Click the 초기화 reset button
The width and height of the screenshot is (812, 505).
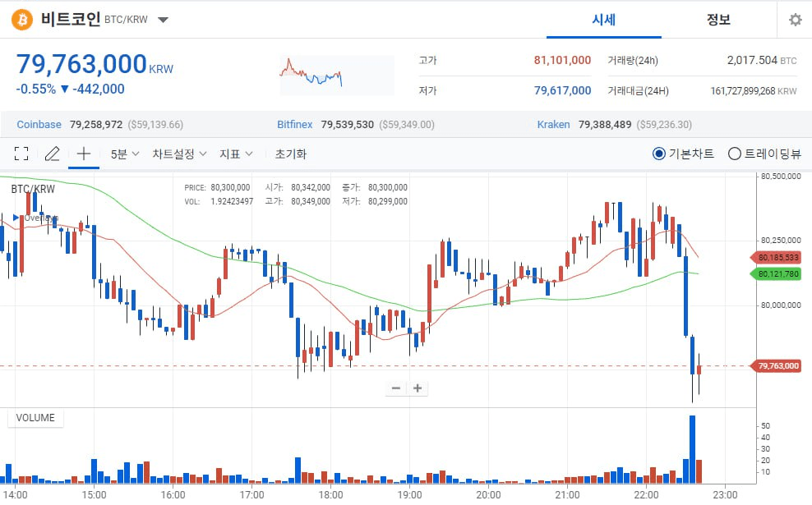point(291,154)
